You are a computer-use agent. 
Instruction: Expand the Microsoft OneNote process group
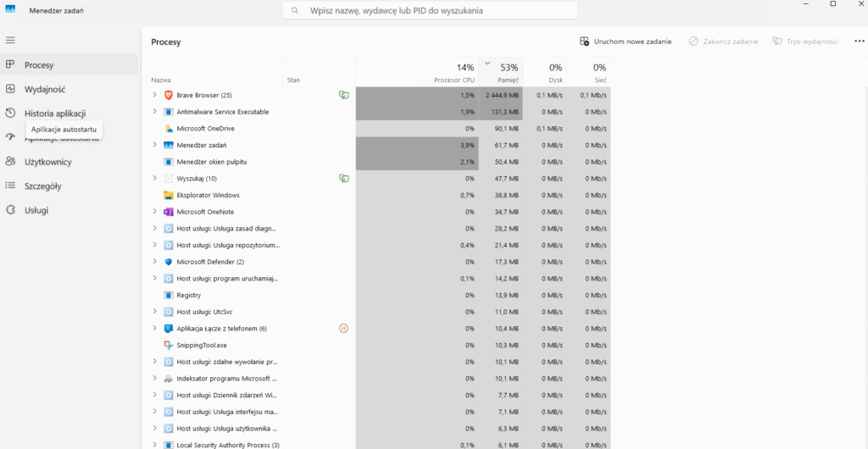click(154, 212)
